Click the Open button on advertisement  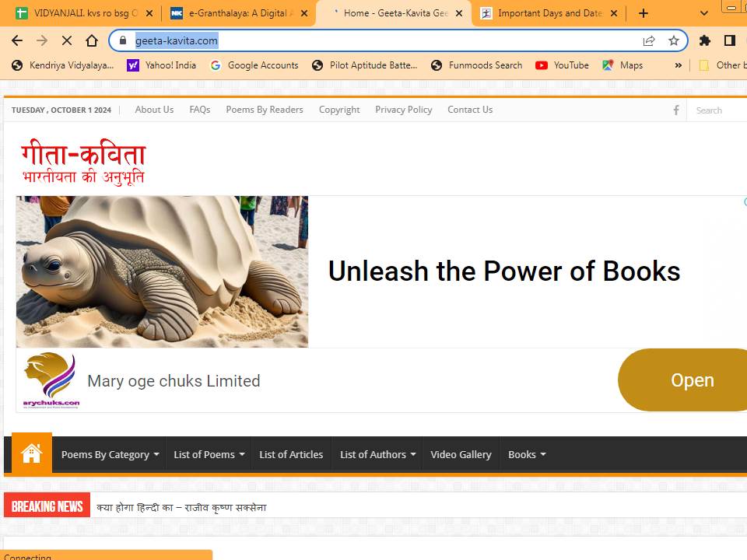point(691,380)
